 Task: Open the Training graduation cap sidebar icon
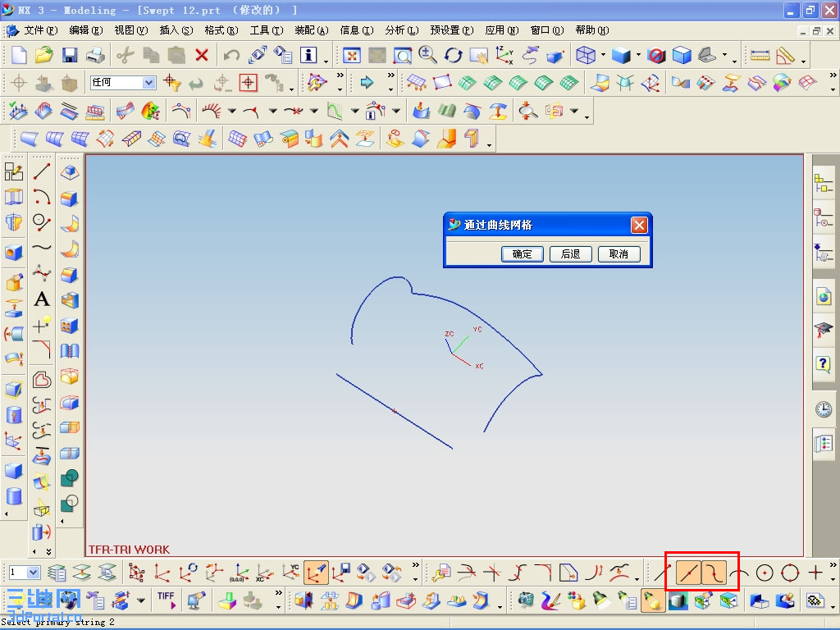824,330
